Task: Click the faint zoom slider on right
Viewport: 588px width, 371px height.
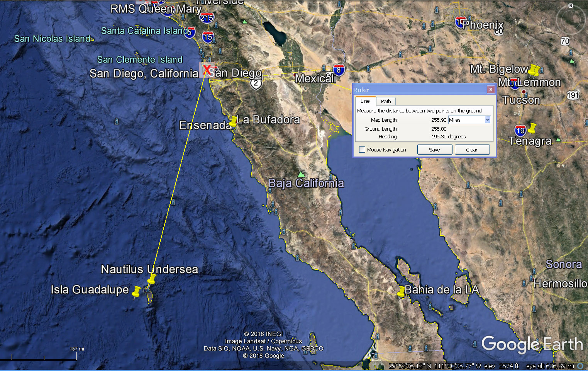Action: (571, 89)
